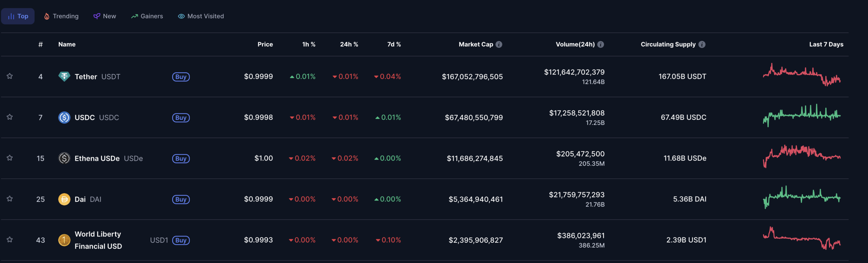
Task: Switch to the Top tab
Action: [18, 16]
